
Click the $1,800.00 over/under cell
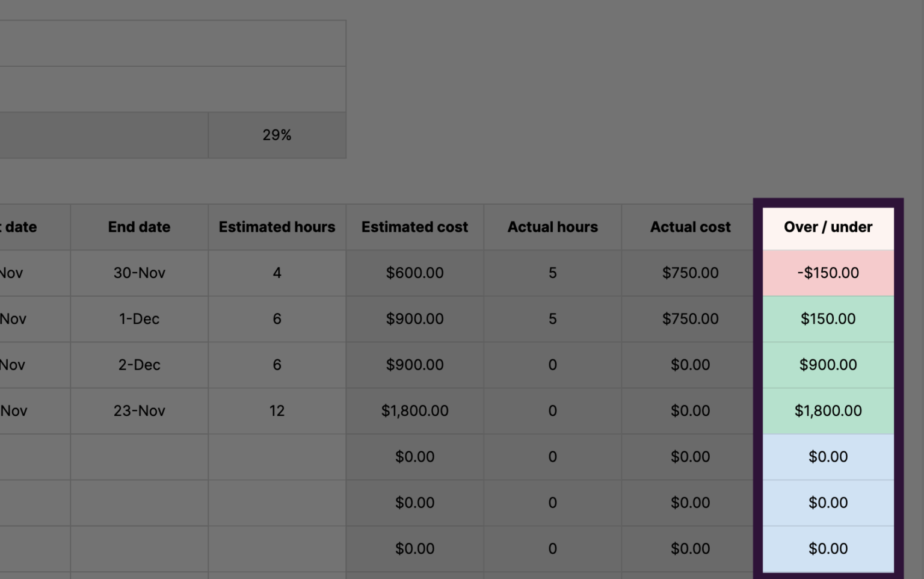tap(828, 410)
